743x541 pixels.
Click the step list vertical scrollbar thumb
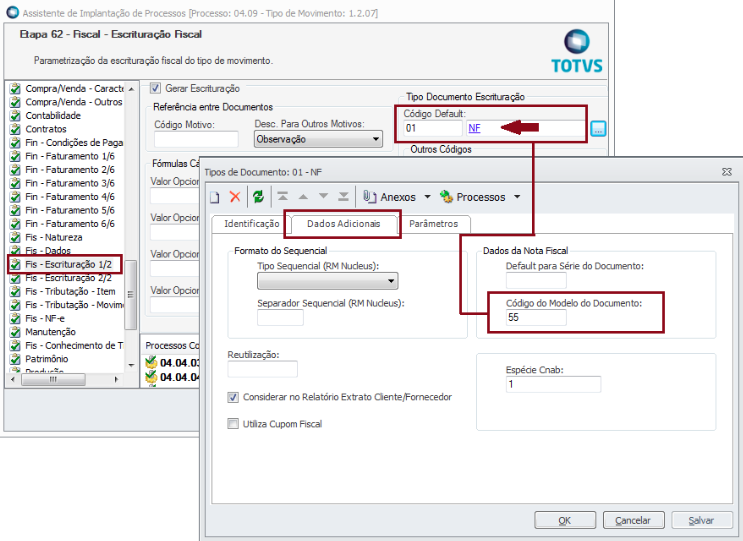pyautogui.click(x=131, y=294)
